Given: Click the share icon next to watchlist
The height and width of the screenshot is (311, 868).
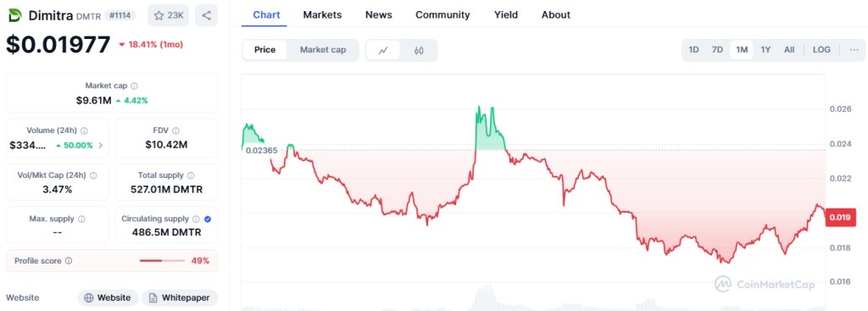Looking at the screenshot, I should coord(207,15).
